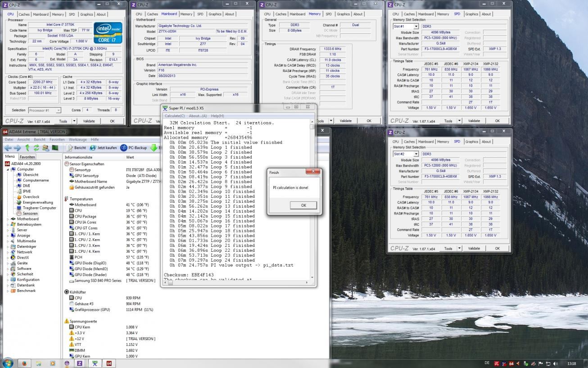Click the volume icon in system tray
Viewport: 588px width, 368px height.
[555, 363]
